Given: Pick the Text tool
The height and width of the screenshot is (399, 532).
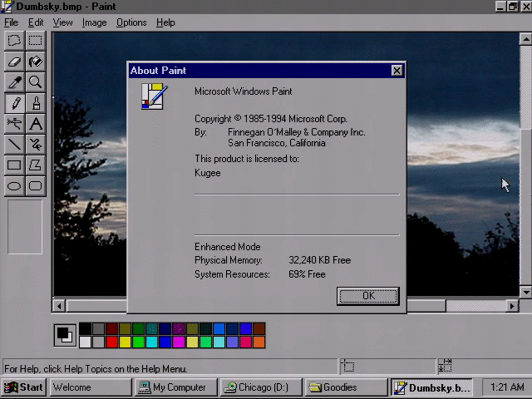Looking at the screenshot, I should 35,124.
